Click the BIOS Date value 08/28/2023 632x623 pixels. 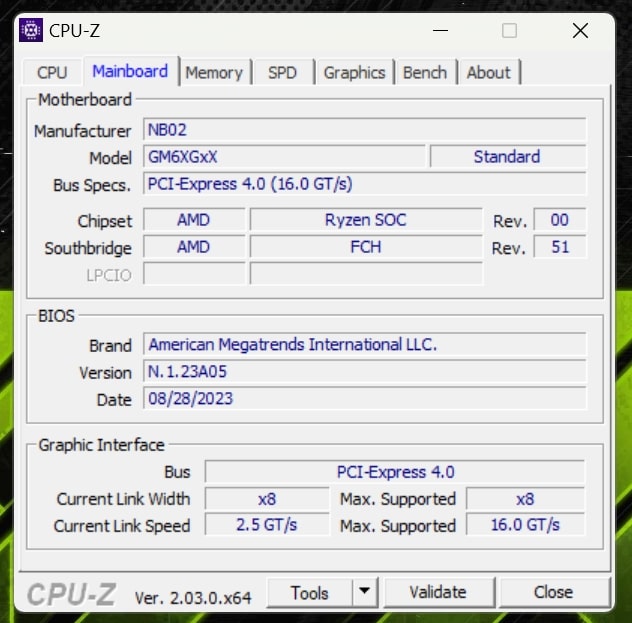364,399
